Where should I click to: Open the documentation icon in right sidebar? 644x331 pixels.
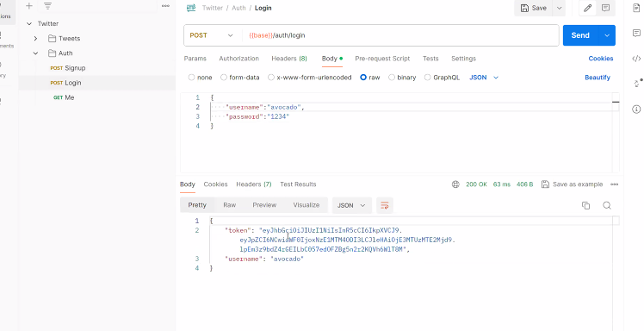pyautogui.click(x=636, y=8)
